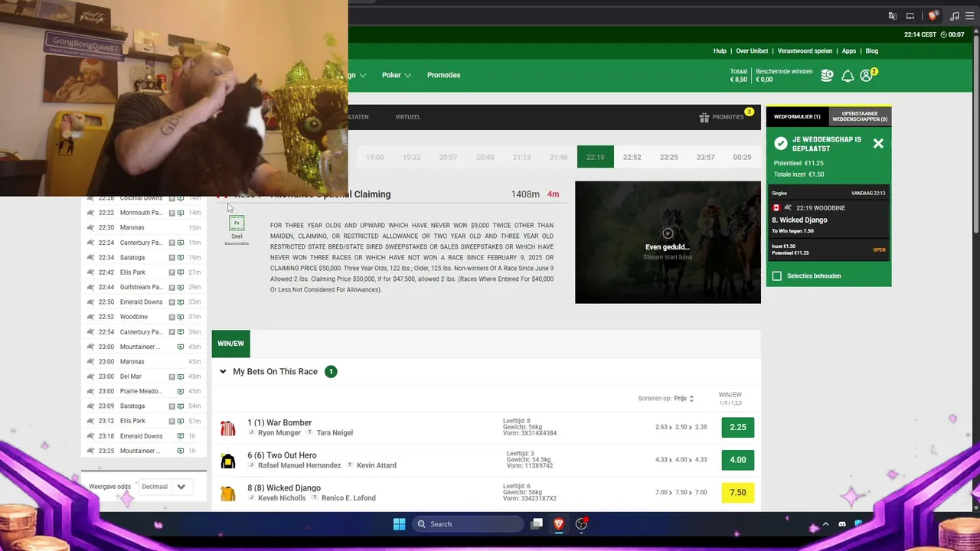Click horse icon beside 23:00 Del Mar
The width and height of the screenshot is (980, 551).
click(90, 377)
